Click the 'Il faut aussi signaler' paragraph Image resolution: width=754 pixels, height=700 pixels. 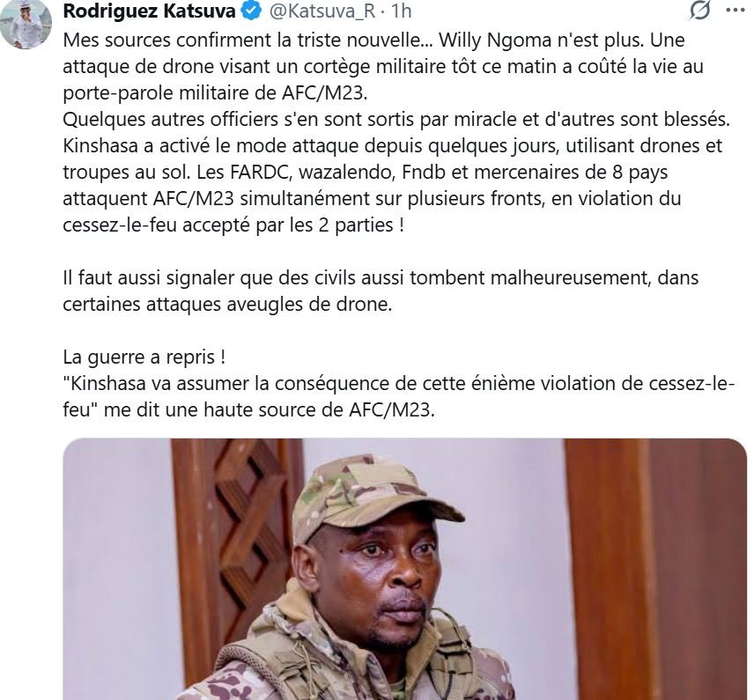coord(381,291)
